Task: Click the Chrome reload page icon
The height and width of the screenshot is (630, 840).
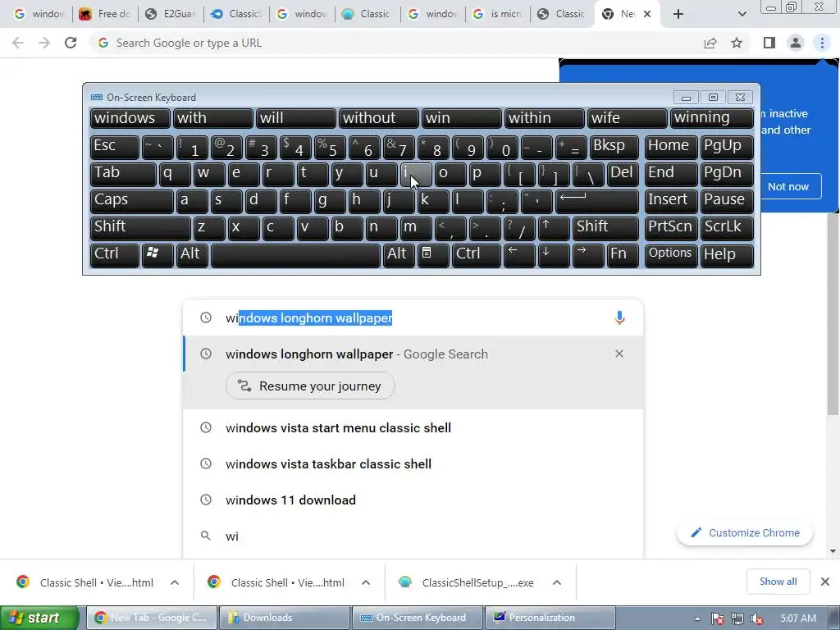Action: (71, 43)
